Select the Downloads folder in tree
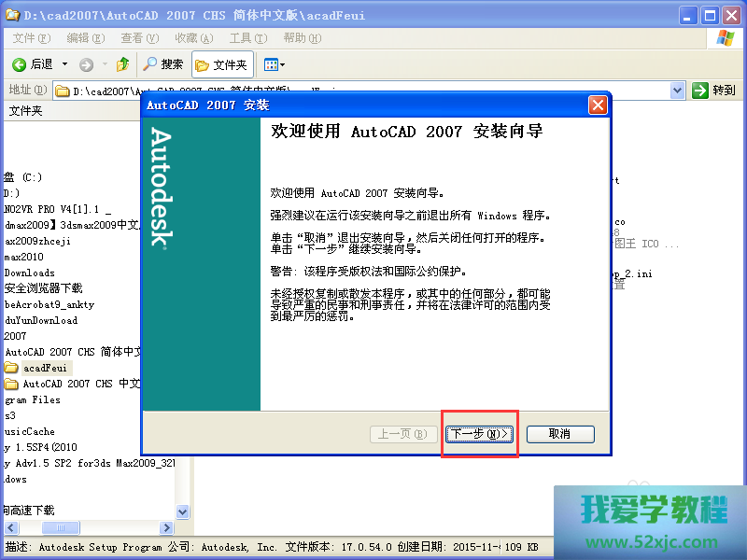Screen dimensions: 747x560 point(30,273)
